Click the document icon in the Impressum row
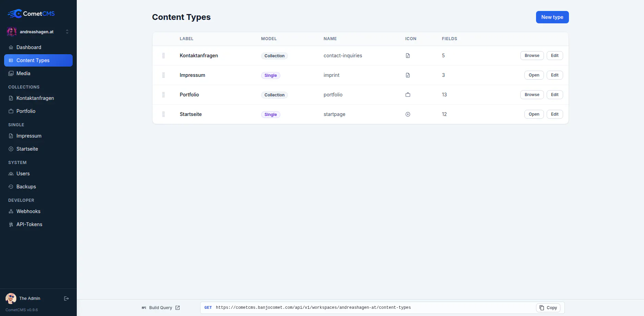Image resolution: width=644 pixels, height=316 pixels. pyautogui.click(x=408, y=75)
